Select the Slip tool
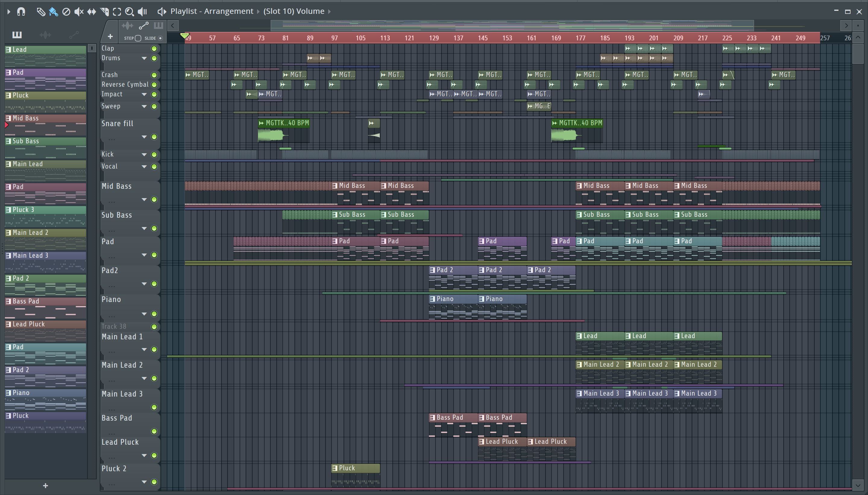The height and width of the screenshot is (495, 868). click(92, 12)
